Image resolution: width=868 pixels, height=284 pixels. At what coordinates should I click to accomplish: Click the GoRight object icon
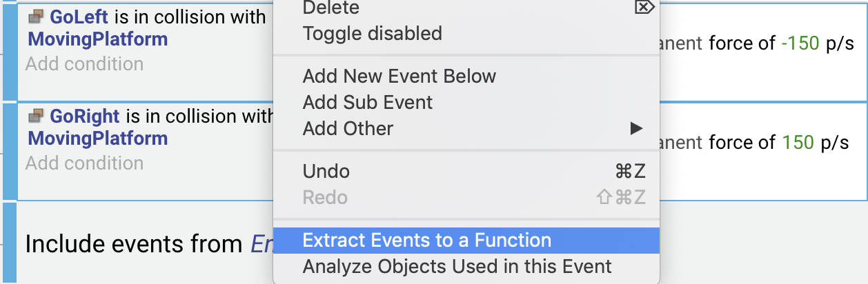(36, 116)
